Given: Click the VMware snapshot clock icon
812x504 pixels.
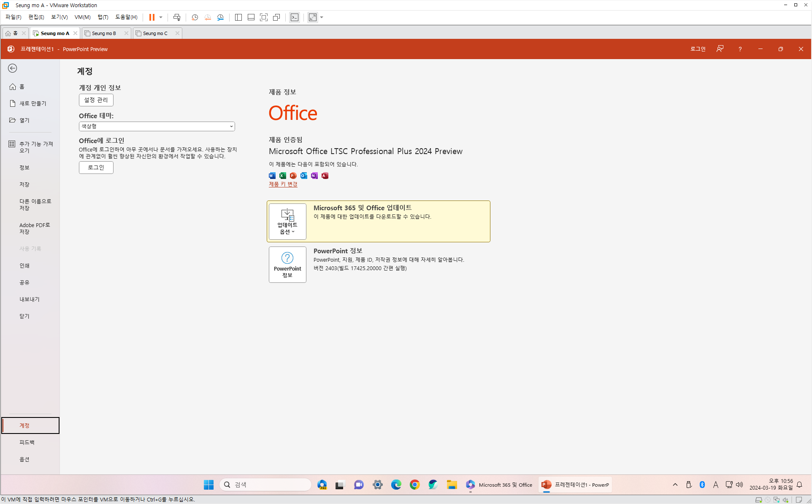Looking at the screenshot, I should 195,17.
